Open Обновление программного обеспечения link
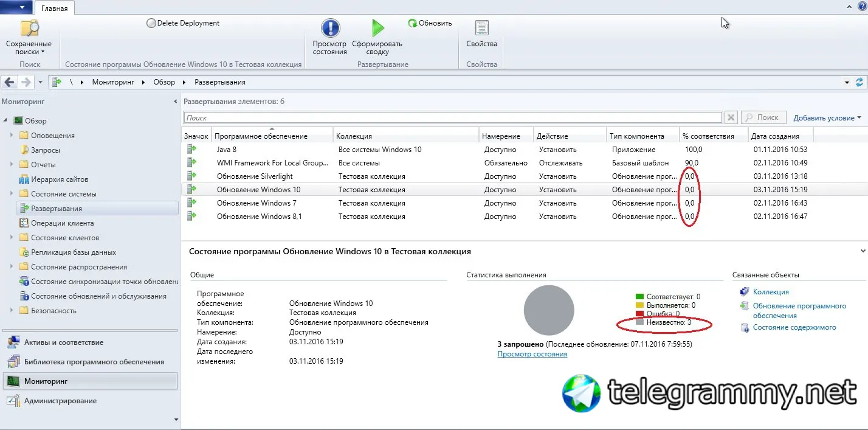 pyautogui.click(x=799, y=311)
